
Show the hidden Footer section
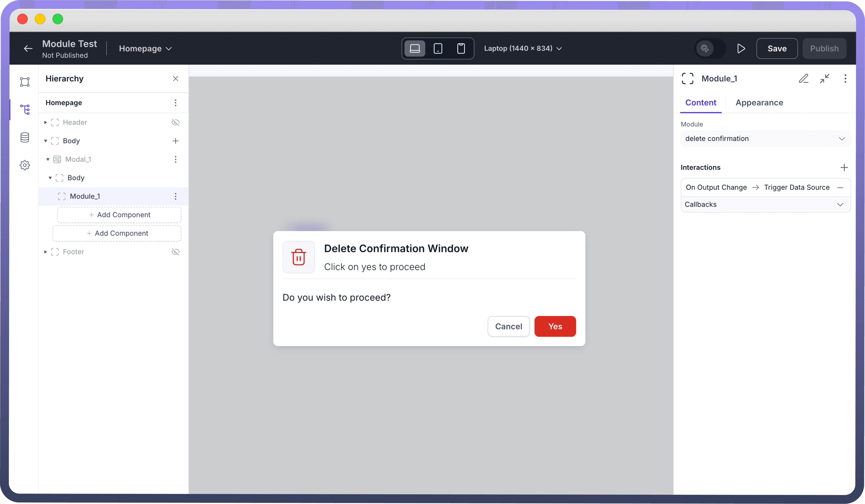click(x=175, y=252)
